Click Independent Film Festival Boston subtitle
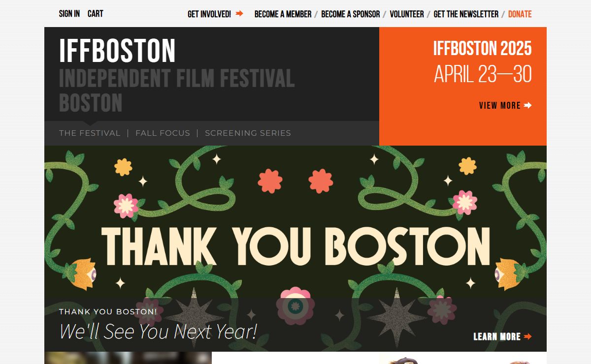 pyautogui.click(x=177, y=91)
